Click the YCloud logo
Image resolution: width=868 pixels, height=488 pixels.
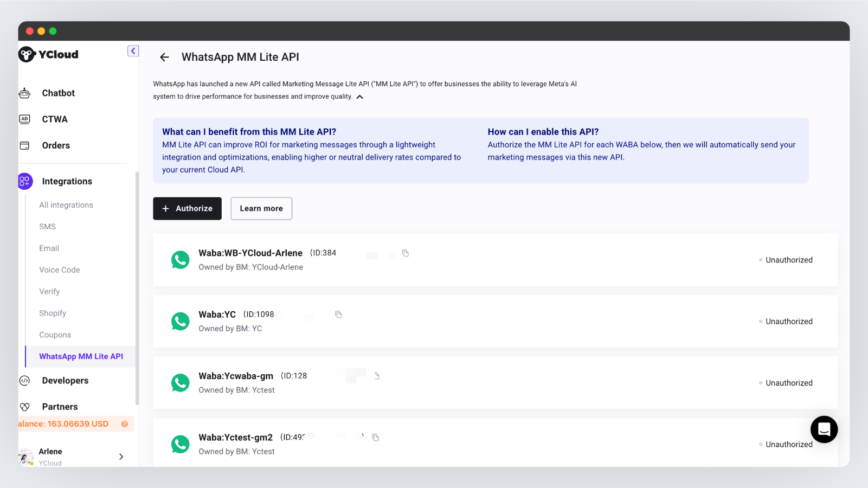[49, 54]
